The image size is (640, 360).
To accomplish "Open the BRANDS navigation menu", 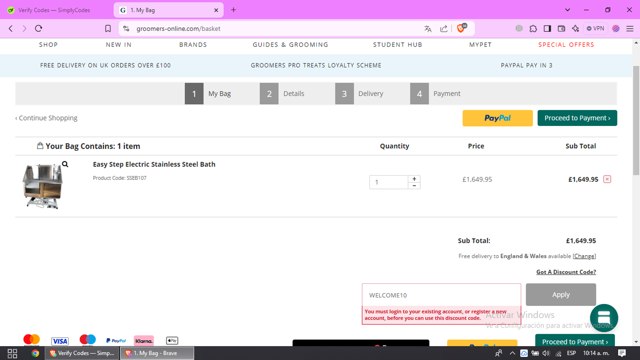I will tap(193, 44).
